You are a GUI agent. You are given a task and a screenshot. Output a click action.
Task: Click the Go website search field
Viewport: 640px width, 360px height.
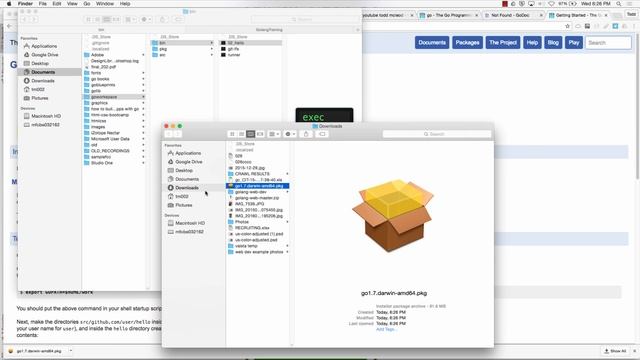click(x=609, y=42)
